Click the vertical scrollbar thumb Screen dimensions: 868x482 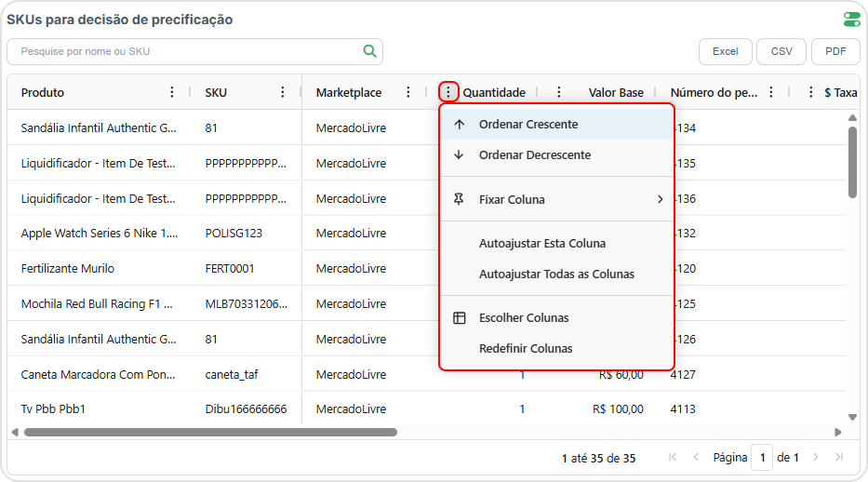tap(852, 162)
